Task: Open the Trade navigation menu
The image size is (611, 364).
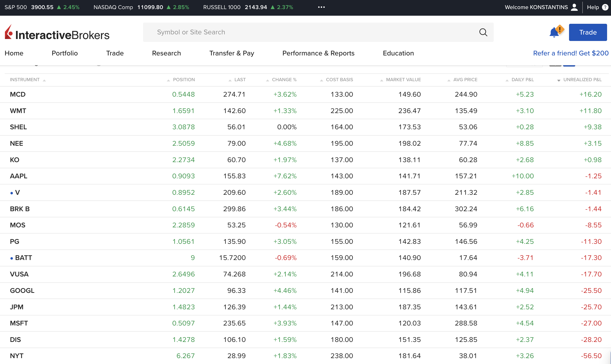Action: [x=115, y=53]
